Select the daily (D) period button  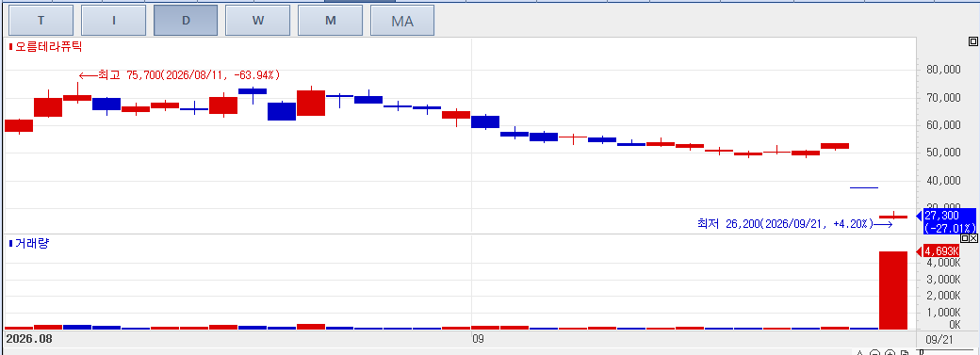click(x=186, y=20)
